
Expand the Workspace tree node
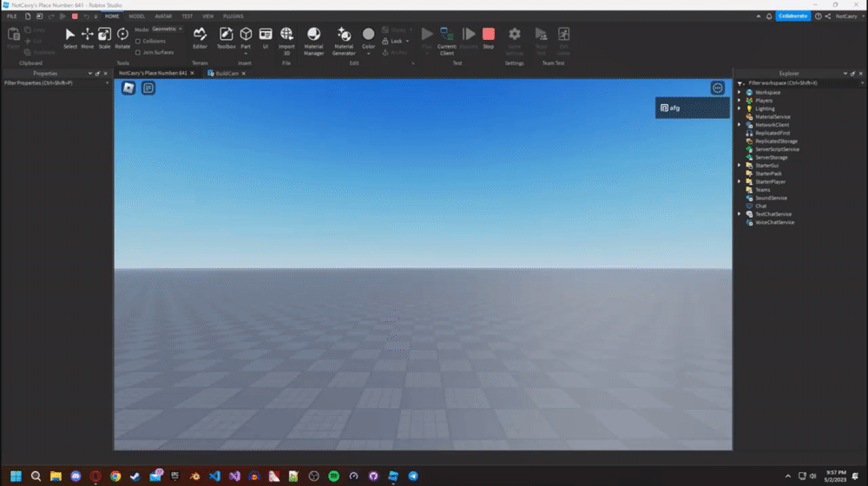pyautogui.click(x=739, y=93)
